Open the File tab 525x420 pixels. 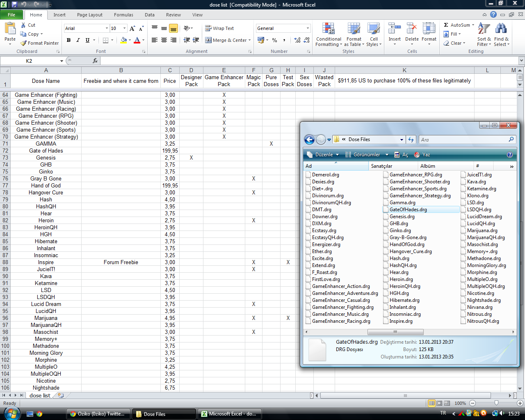pyautogui.click(x=11, y=15)
